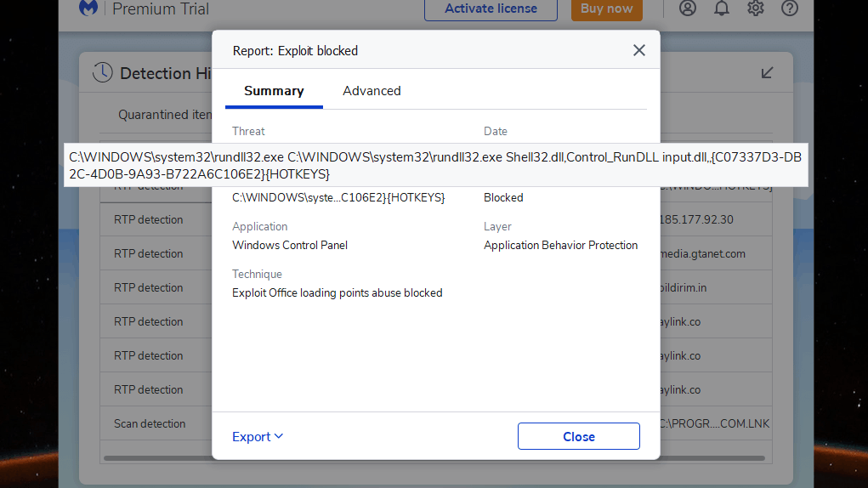Click Activate license button
This screenshot has width=868, height=488.
pyautogui.click(x=491, y=9)
